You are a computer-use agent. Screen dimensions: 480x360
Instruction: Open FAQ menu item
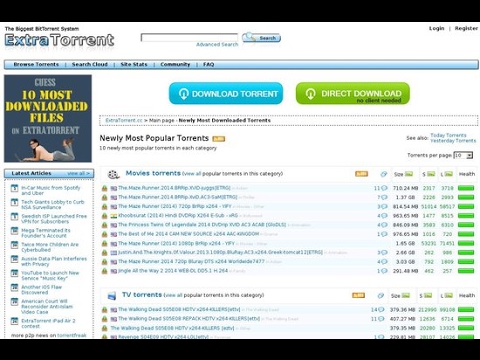click(x=208, y=64)
